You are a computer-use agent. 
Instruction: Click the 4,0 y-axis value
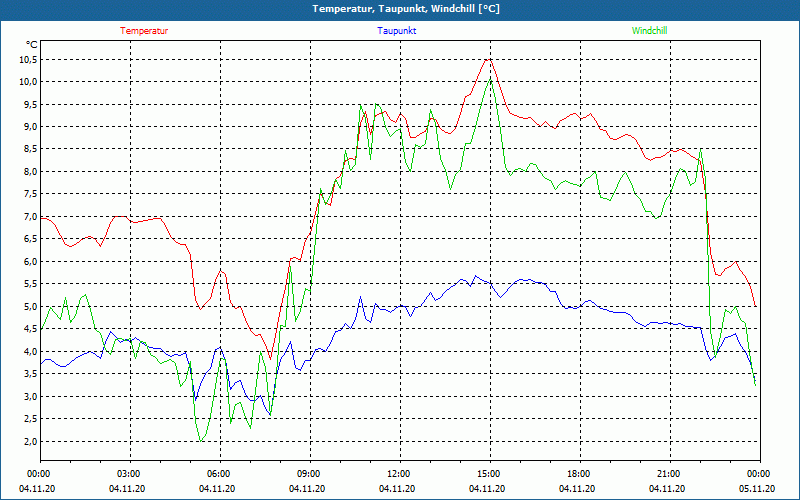click(31, 352)
